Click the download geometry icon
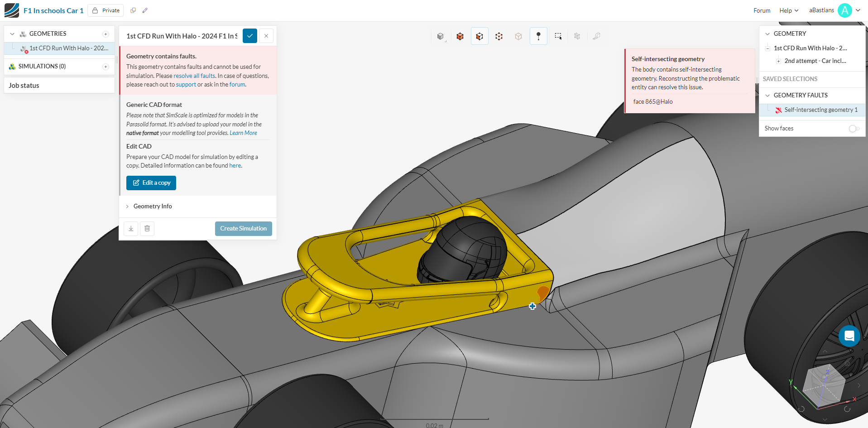The width and height of the screenshot is (868, 428). coord(130,228)
